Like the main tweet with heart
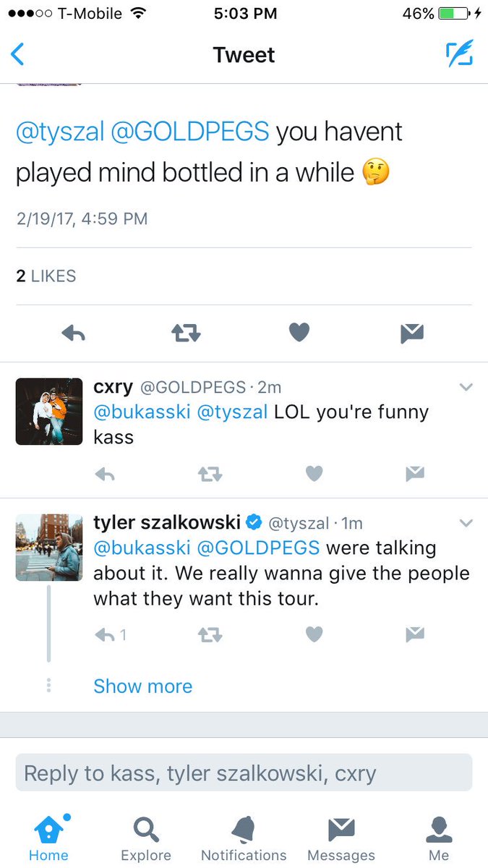This screenshot has height=868, width=488. 299,333
